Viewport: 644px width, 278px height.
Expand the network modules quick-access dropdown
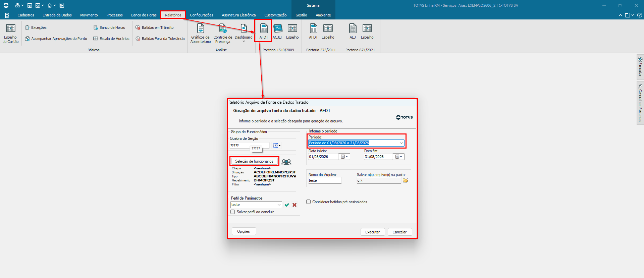(x=22, y=5)
